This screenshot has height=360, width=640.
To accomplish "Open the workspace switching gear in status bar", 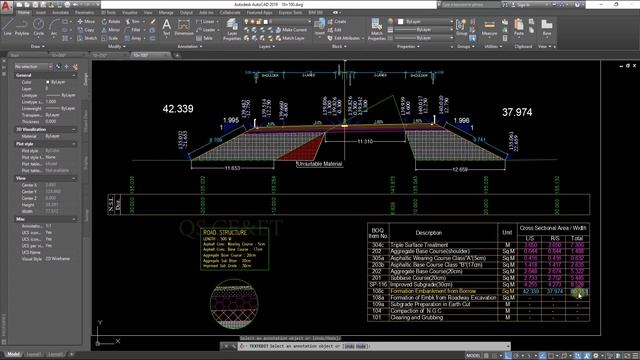I will tap(596, 356).
